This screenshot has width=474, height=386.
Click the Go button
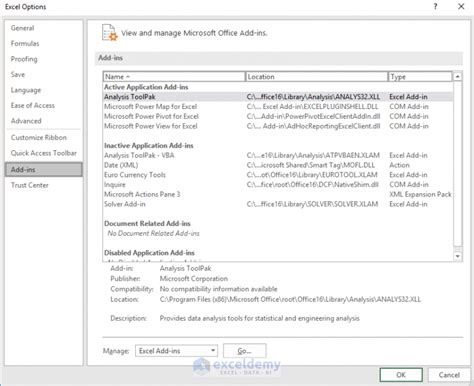click(x=244, y=351)
